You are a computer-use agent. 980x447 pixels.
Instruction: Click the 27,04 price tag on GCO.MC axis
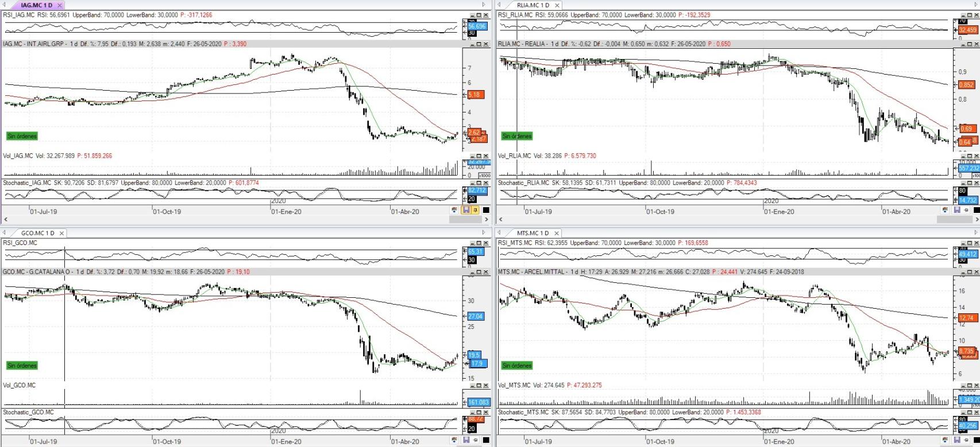[476, 316]
